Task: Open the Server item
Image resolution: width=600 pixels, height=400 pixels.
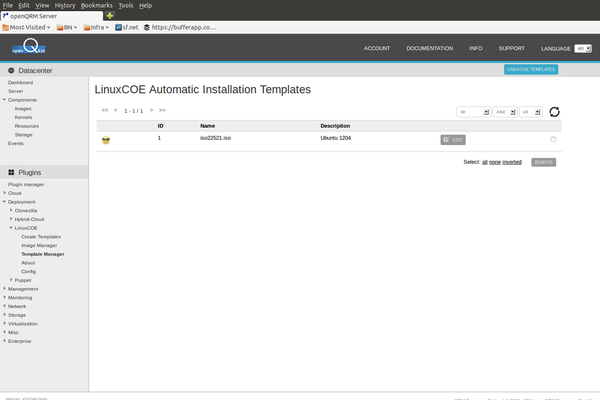Action: tap(16, 91)
